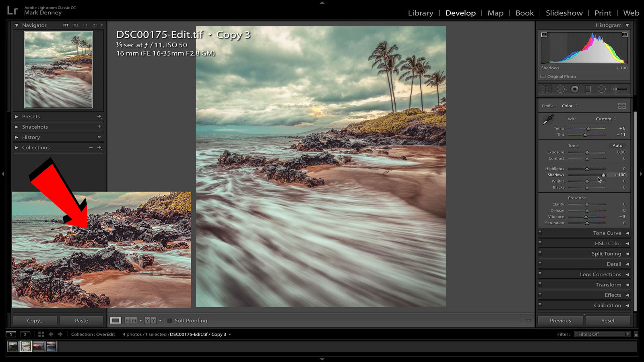
Task: Activate the Graduated Filter tool
Action: click(588, 89)
